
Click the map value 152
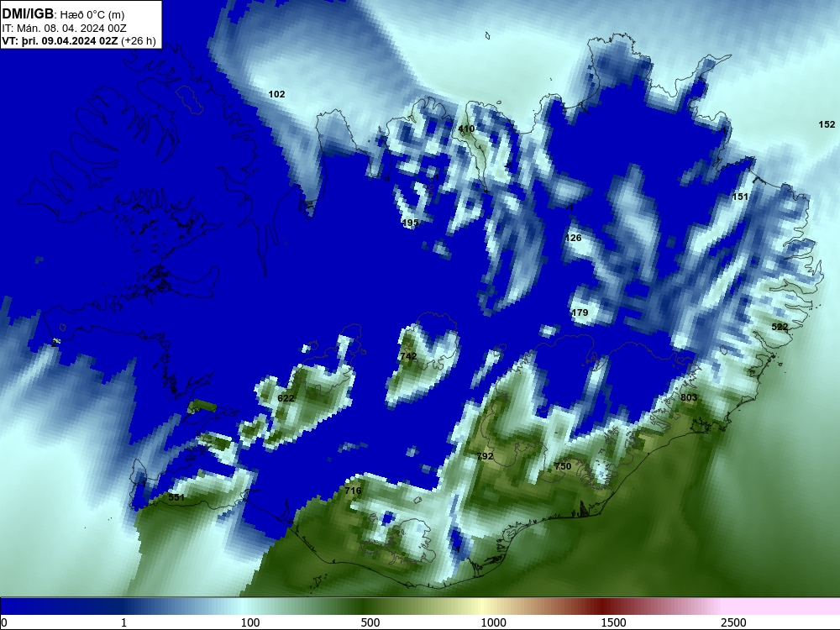[x=827, y=124]
